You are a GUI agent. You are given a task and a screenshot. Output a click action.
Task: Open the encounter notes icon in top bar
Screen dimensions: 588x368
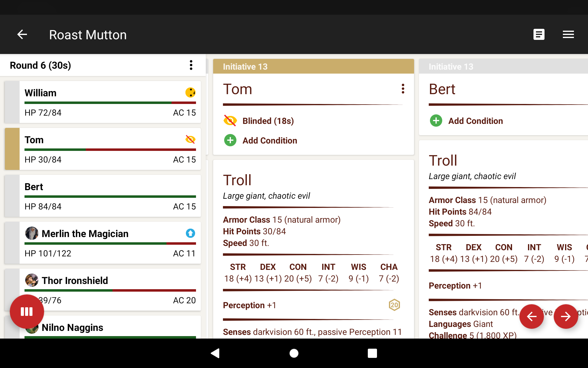point(539,34)
